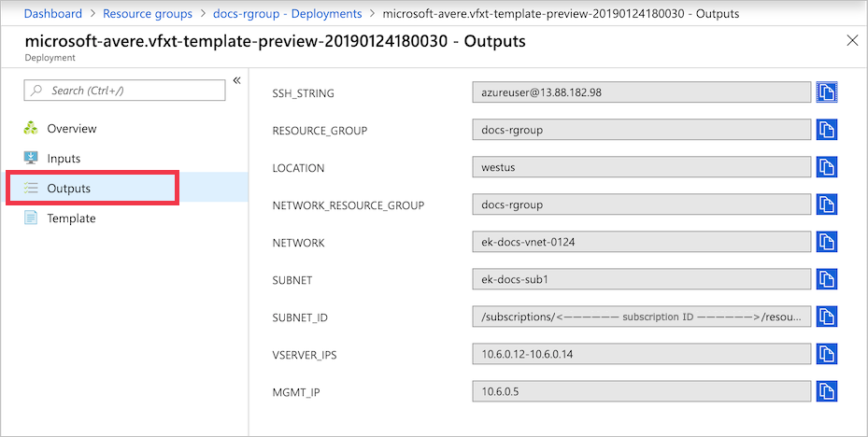868x437 pixels.
Task: Copy the VSERVER_IPS value to clipboard
Action: 827,354
